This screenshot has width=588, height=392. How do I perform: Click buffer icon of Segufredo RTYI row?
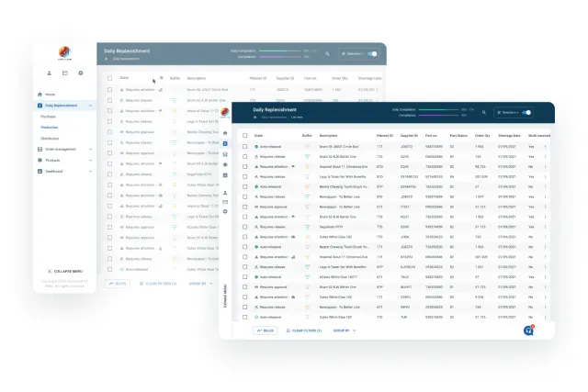point(307,227)
